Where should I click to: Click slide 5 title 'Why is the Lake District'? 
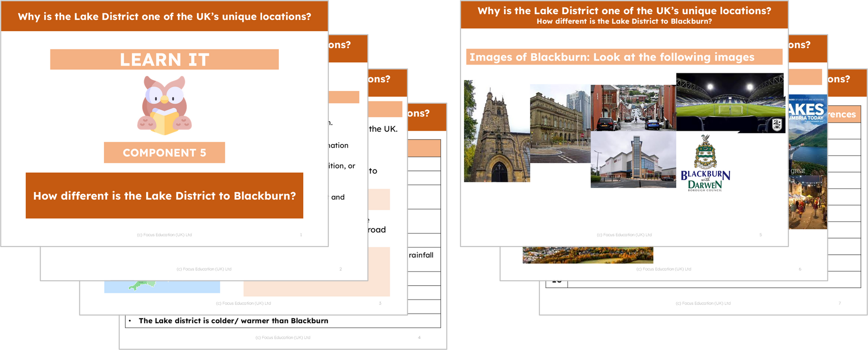pos(624,11)
